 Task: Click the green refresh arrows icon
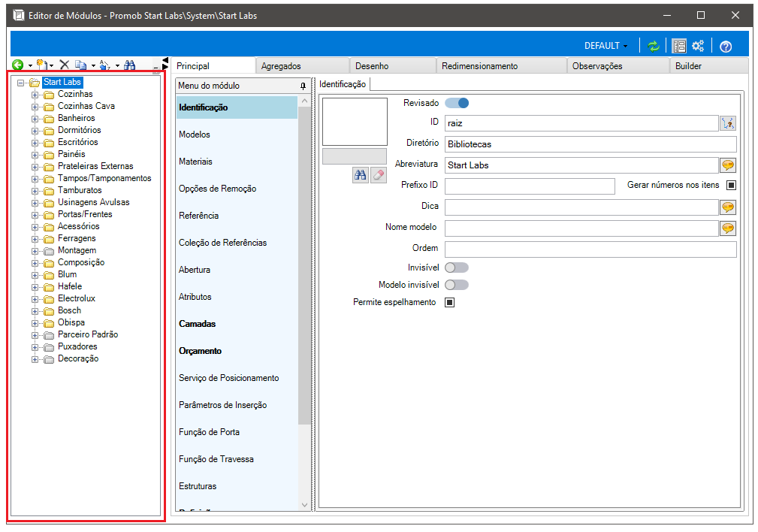(x=654, y=46)
